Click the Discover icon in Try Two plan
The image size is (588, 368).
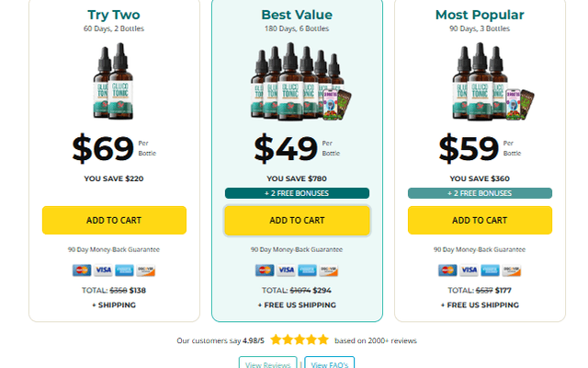coord(146,270)
